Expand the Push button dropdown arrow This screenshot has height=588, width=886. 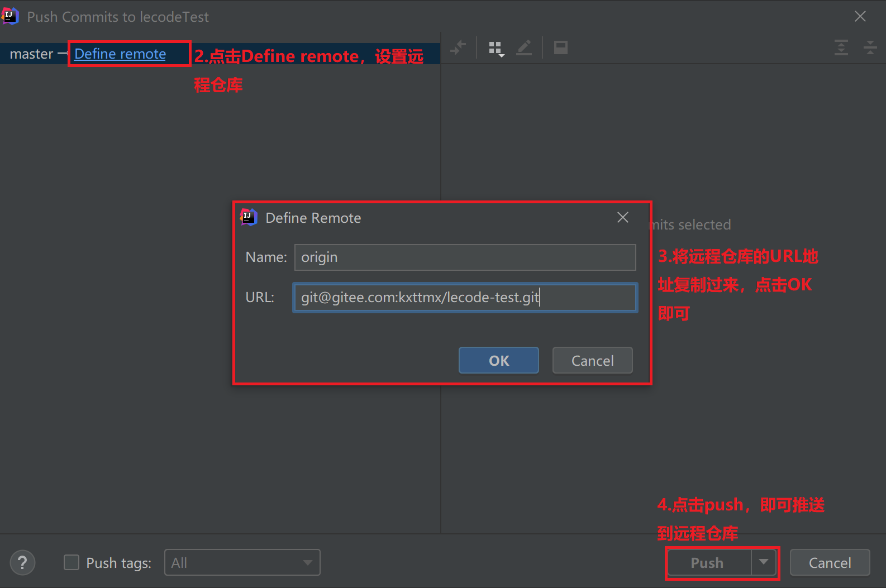click(764, 562)
